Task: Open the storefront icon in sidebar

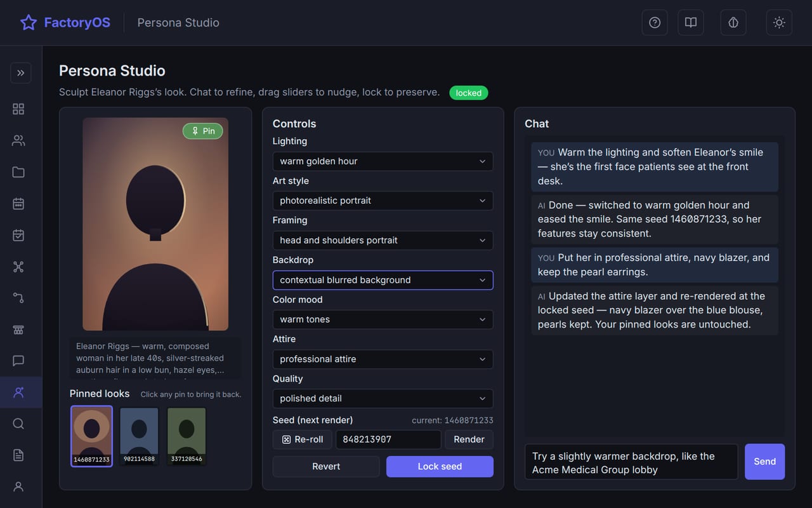Action: pyautogui.click(x=18, y=330)
